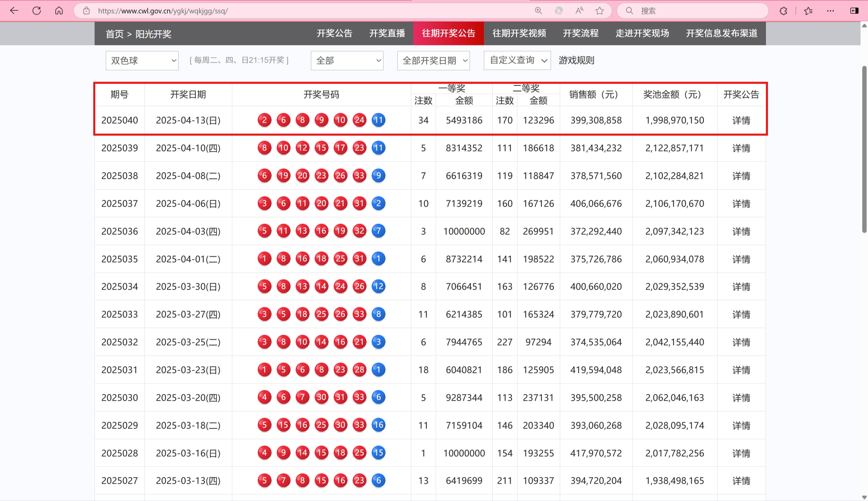This screenshot has width=868, height=501.
Task: Open the 全部 filter dropdown
Action: [347, 61]
